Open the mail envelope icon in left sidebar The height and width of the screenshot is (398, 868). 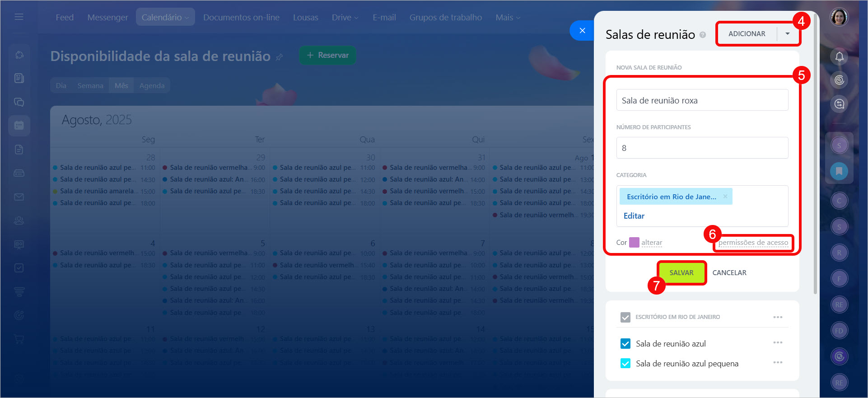click(x=19, y=197)
